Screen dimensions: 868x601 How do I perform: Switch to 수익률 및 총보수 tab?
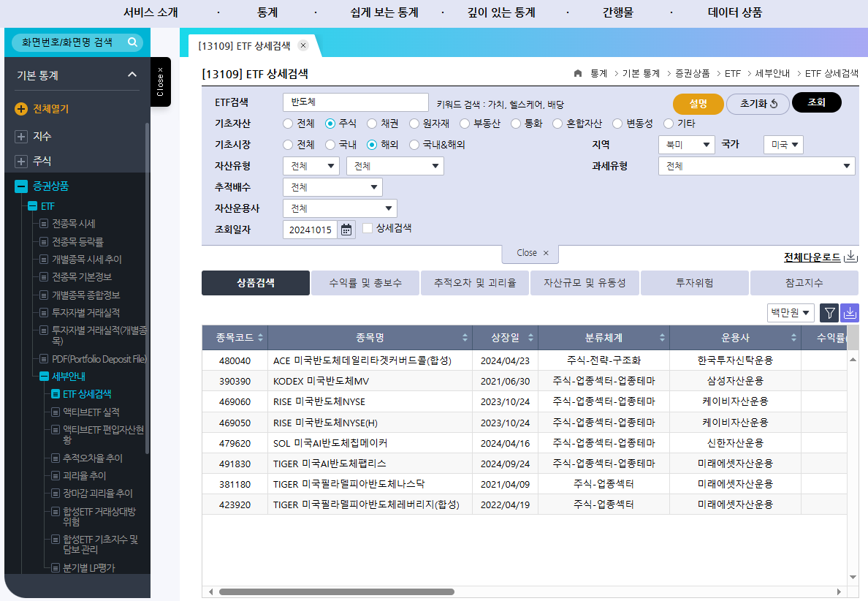[365, 283]
